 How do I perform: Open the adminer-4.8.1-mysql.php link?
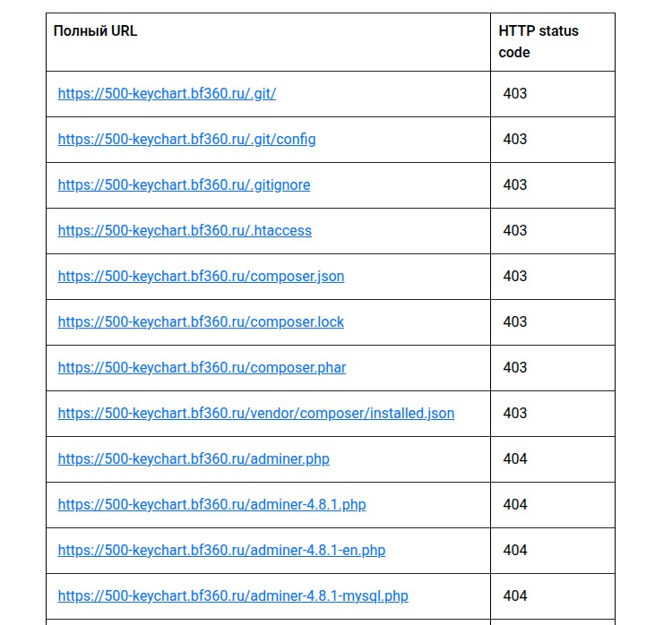pyautogui.click(x=233, y=595)
